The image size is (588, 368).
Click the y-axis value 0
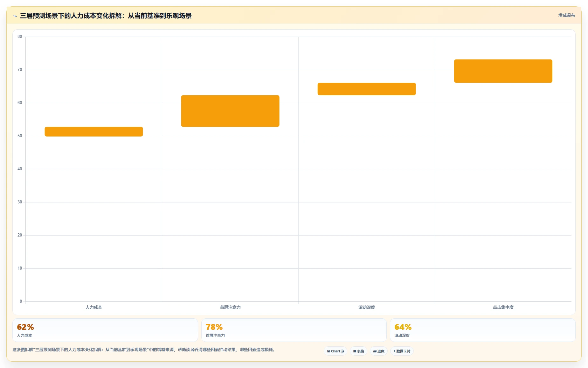[21, 301]
